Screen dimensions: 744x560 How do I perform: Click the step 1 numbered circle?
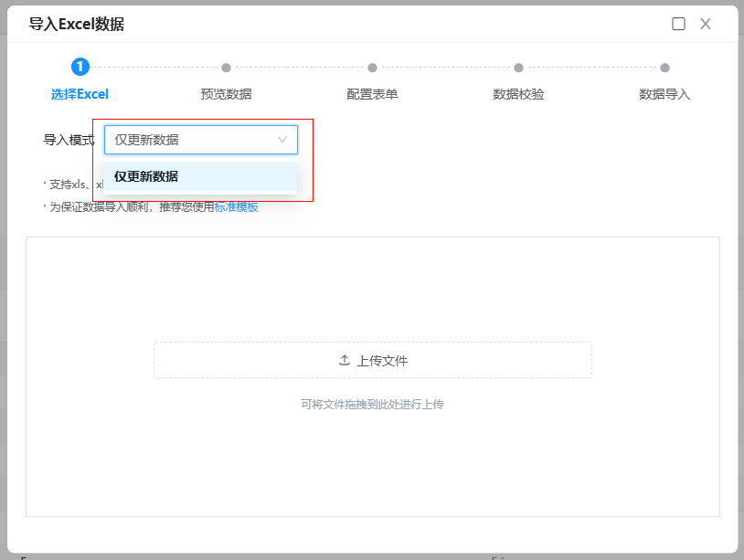[x=80, y=67]
